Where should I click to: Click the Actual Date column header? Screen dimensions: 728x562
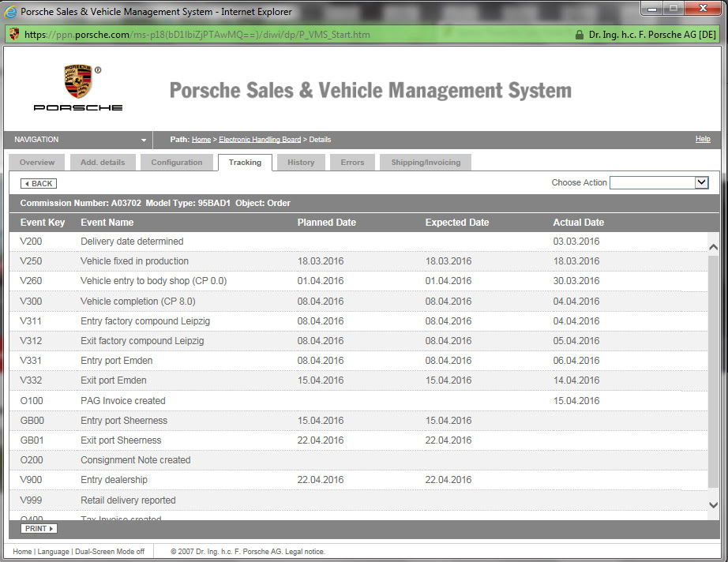point(578,223)
